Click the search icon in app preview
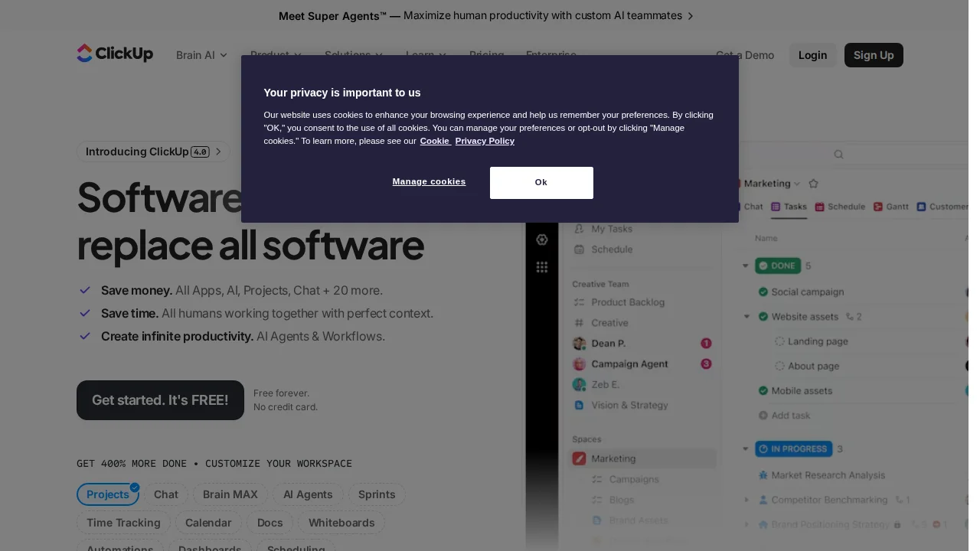 coord(838,155)
